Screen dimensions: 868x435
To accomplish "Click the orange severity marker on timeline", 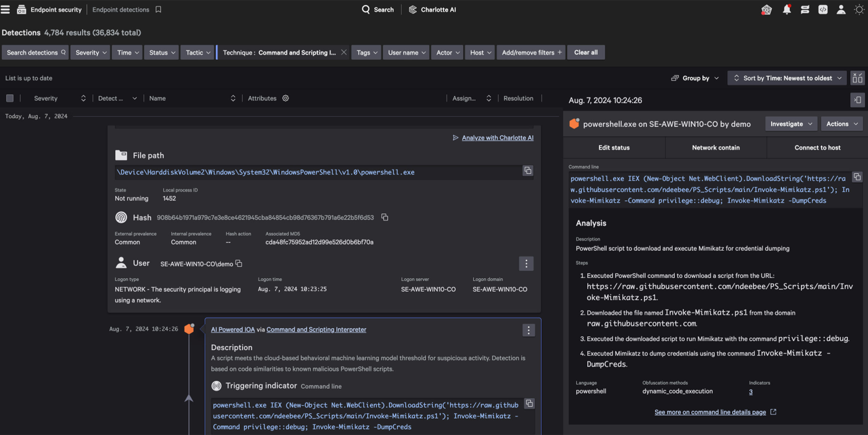I will [189, 328].
